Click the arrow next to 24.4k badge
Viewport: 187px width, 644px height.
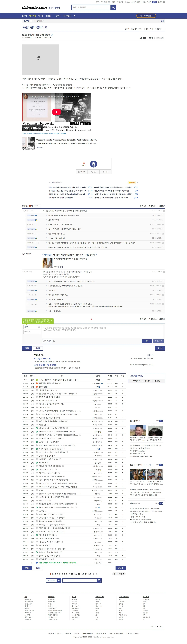[137, 183]
